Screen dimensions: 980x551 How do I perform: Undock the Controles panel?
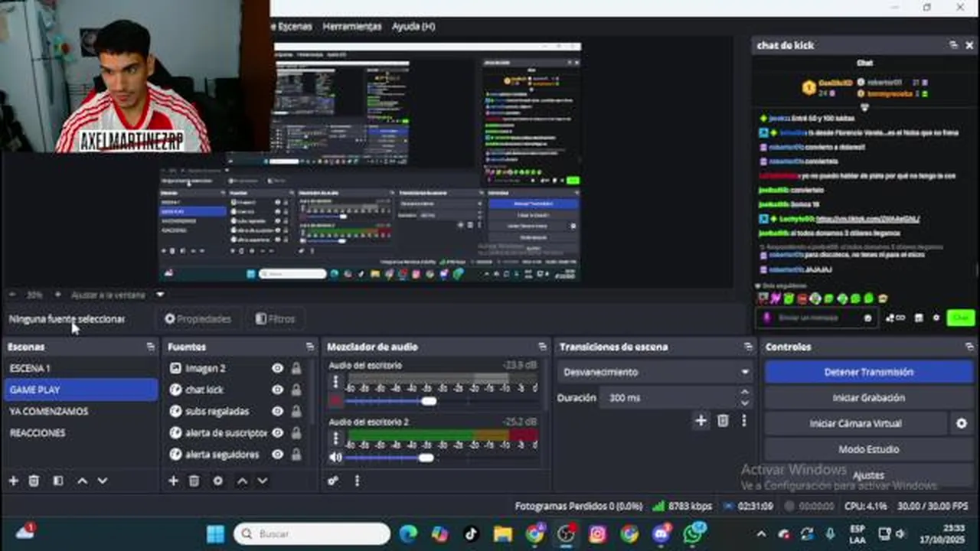tap(969, 347)
